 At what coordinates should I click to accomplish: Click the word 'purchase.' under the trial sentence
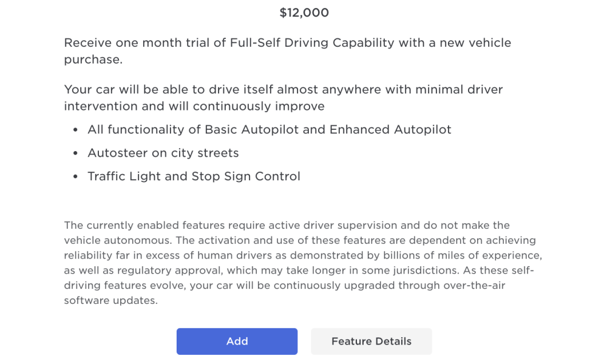point(93,59)
